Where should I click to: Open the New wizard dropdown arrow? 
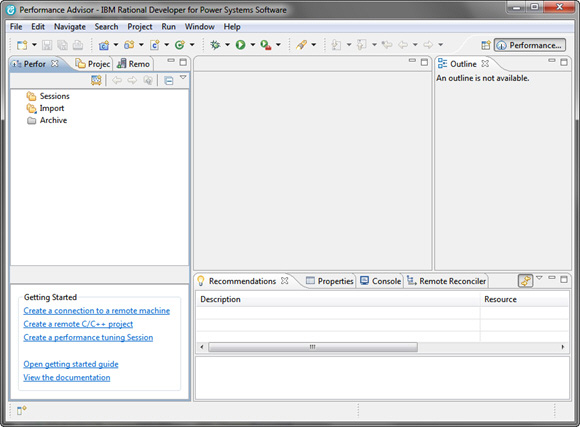click(34, 45)
